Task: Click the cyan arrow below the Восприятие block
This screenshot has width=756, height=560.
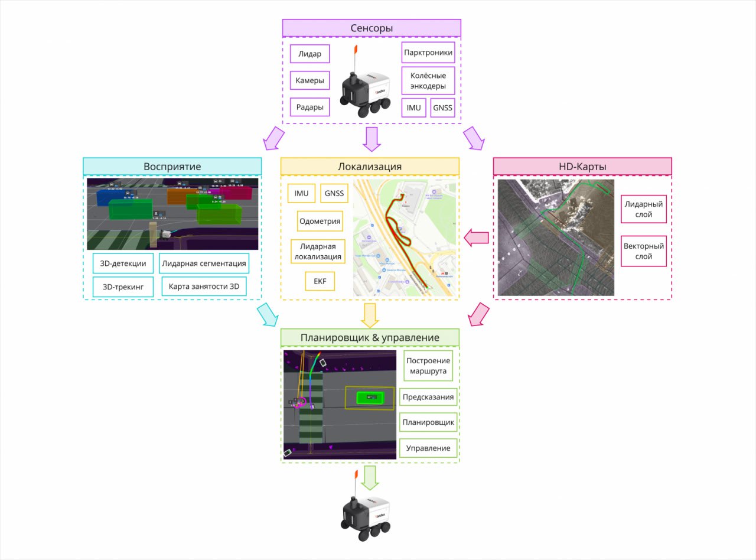Action: pos(268,314)
